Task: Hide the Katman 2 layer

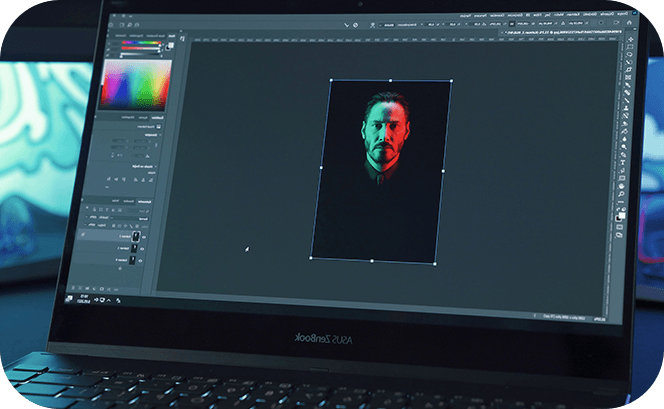Action: pyautogui.click(x=144, y=237)
